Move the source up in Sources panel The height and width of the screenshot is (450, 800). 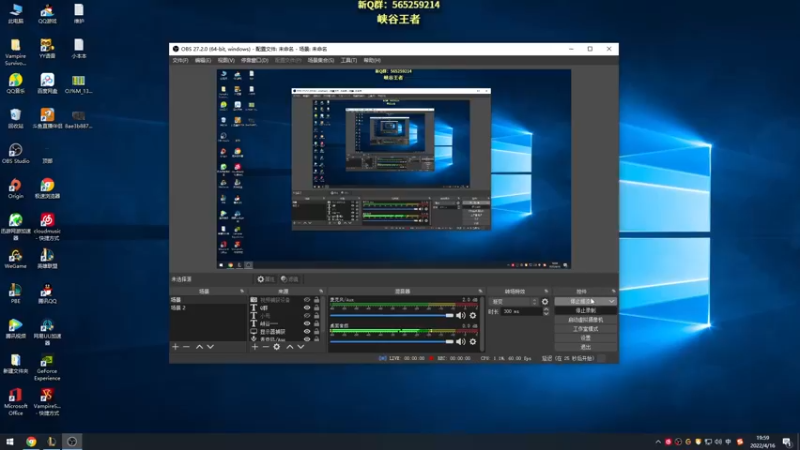click(x=290, y=347)
